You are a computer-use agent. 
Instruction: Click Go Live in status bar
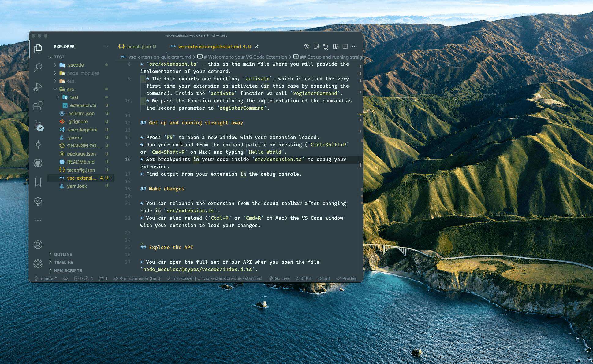click(279, 278)
